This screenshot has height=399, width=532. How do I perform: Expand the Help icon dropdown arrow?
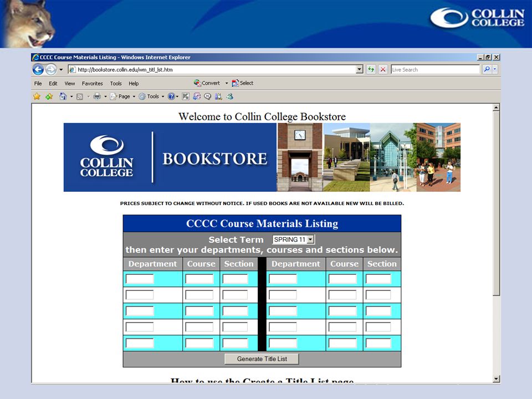pyautogui.click(x=177, y=96)
